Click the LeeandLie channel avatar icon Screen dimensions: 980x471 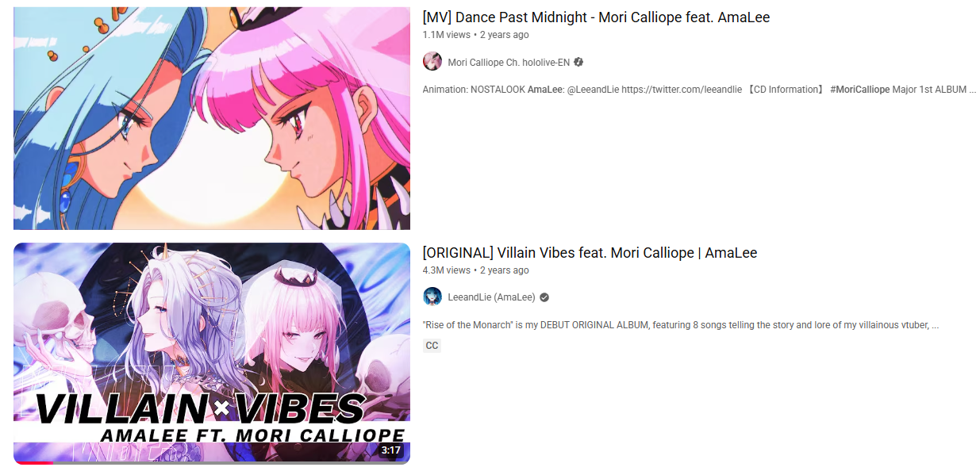pyautogui.click(x=432, y=297)
